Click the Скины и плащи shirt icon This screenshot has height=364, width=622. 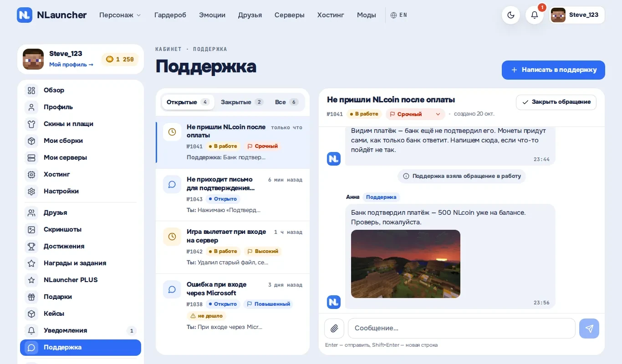point(31,124)
